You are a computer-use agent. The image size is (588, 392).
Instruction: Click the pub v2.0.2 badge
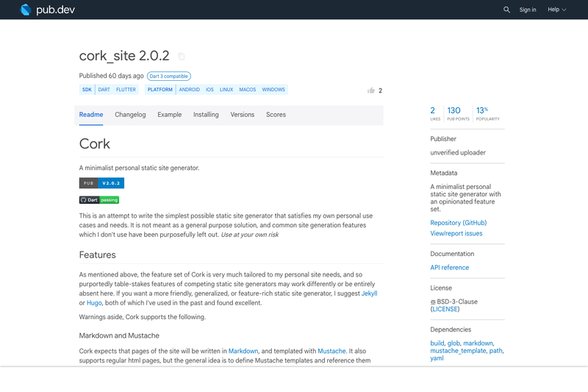point(101,183)
